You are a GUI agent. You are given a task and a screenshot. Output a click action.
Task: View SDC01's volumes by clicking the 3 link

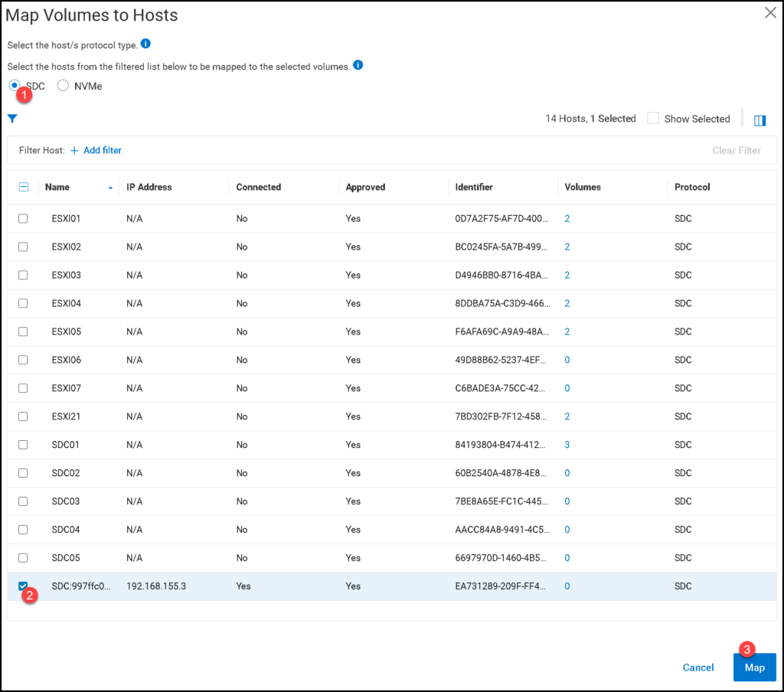[x=567, y=445]
